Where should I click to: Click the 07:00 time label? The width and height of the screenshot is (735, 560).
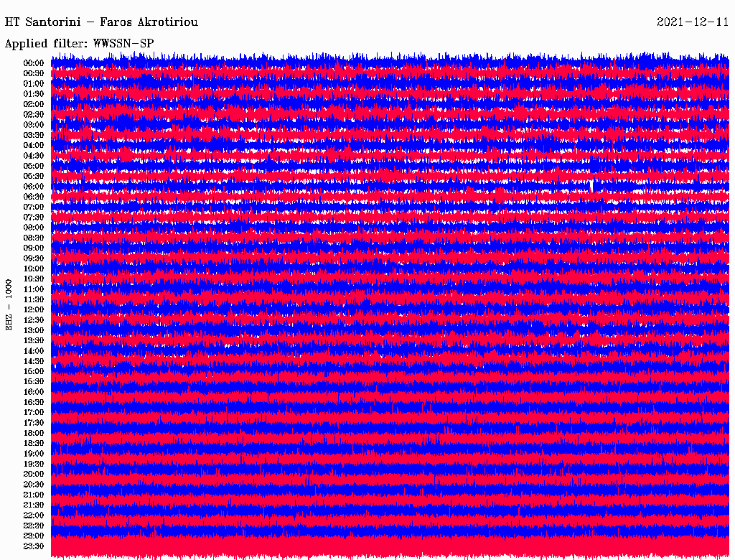pyautogui.click(x=34, y=207)
